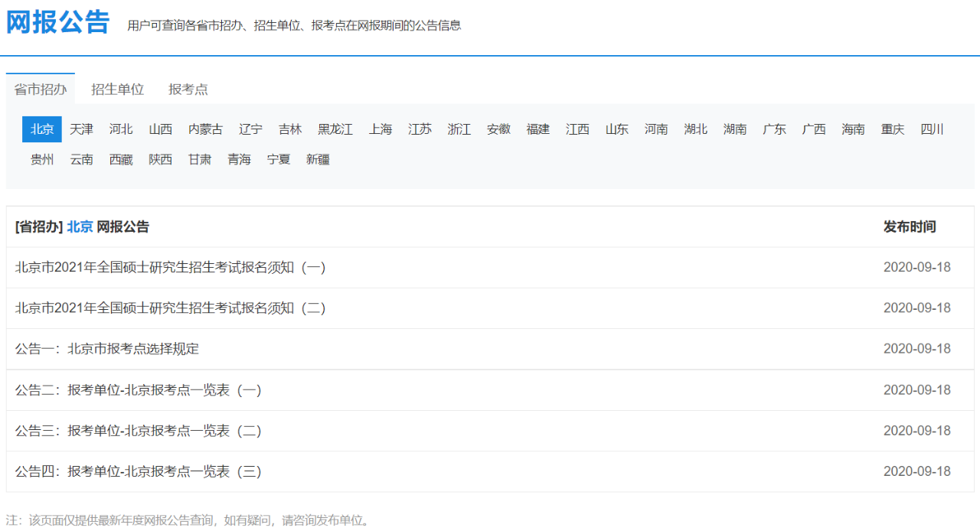Select 北京 province filter
This screenshot has width=980, height=531.
coord(42,129)
